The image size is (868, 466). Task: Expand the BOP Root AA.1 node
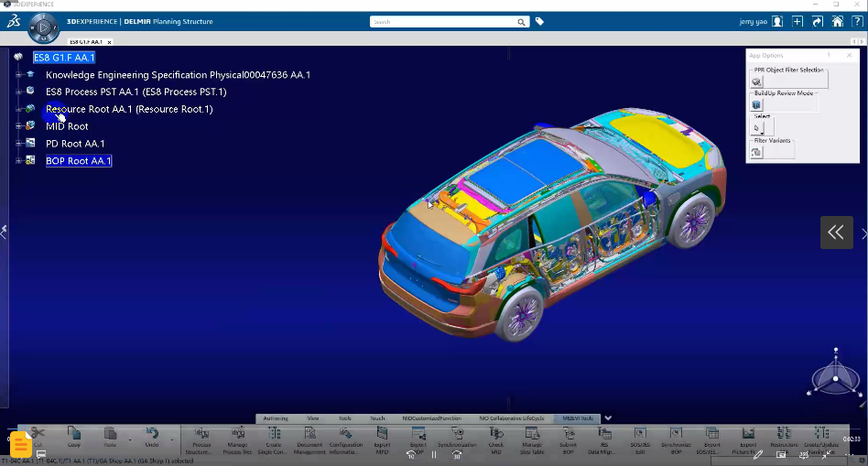tap(18, 161)
